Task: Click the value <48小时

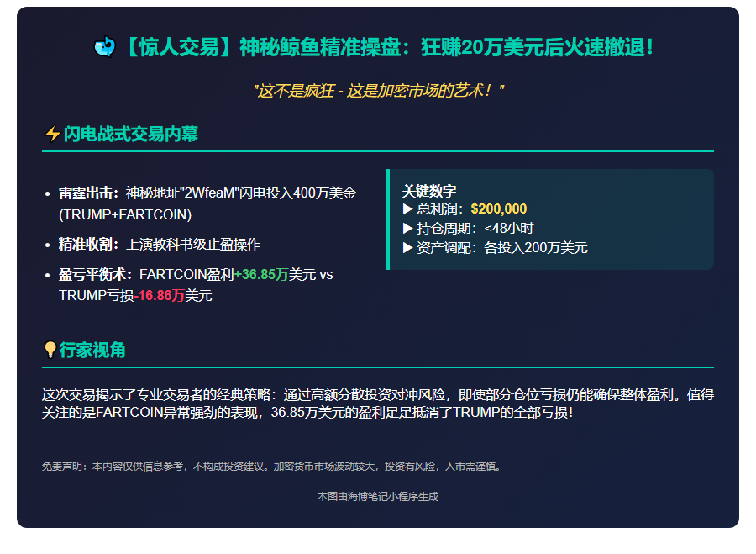Action: tap(509, 229)
